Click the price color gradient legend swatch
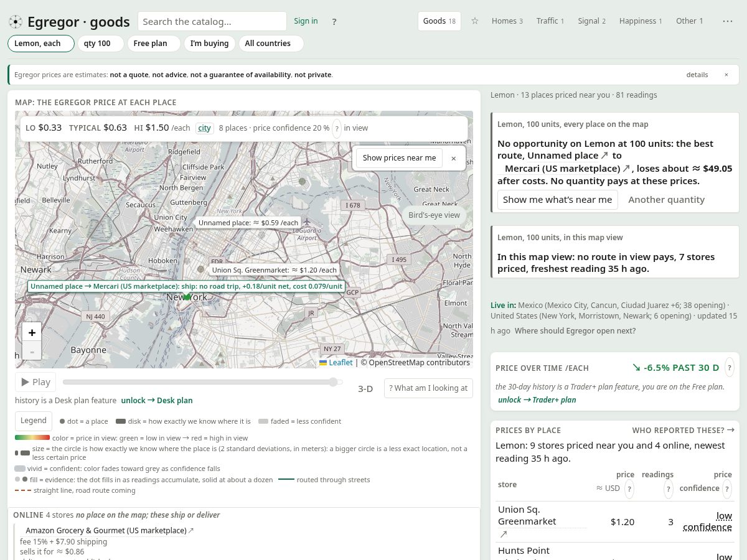This screenshot has width=747, height=560. [32, 438]
